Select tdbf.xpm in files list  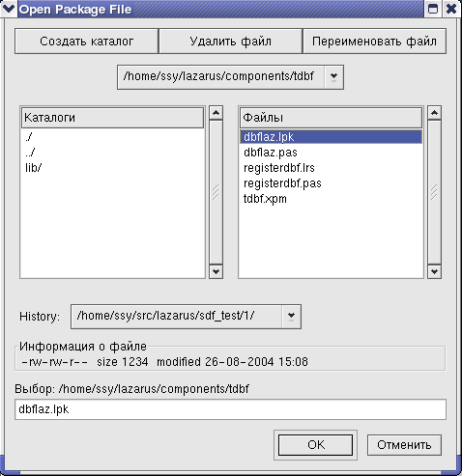265,199
